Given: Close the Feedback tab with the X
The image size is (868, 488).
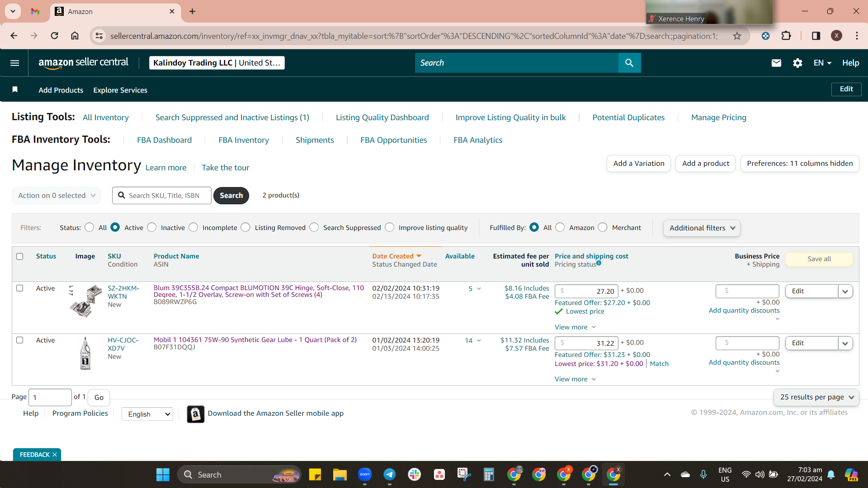Looking at the screenshot, I should [55, 455].
